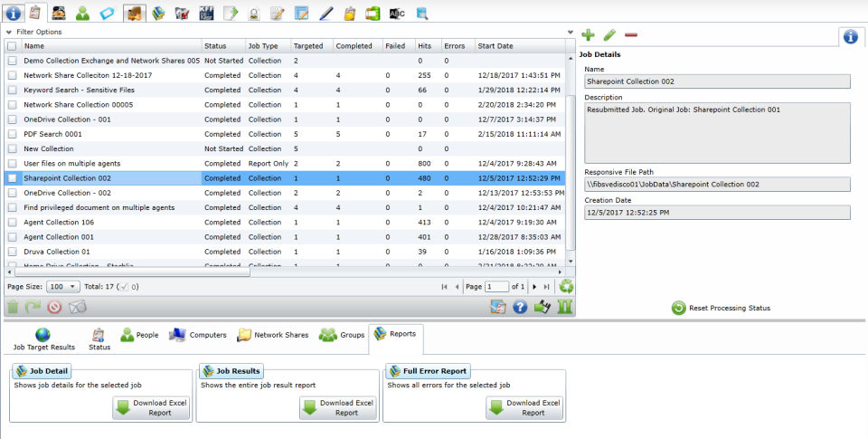Check the box for OneDrive Collection - 002
The image size is (868, 439).
(x=12, y=193)
